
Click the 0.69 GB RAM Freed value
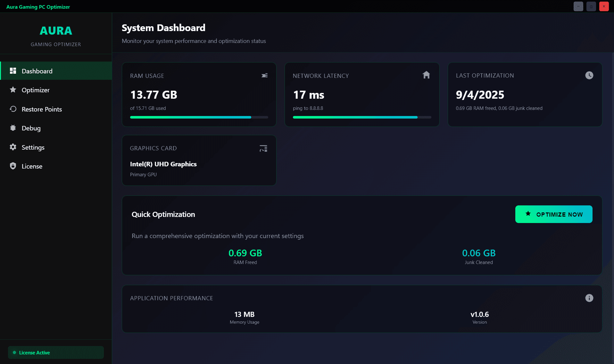(245, 253)
